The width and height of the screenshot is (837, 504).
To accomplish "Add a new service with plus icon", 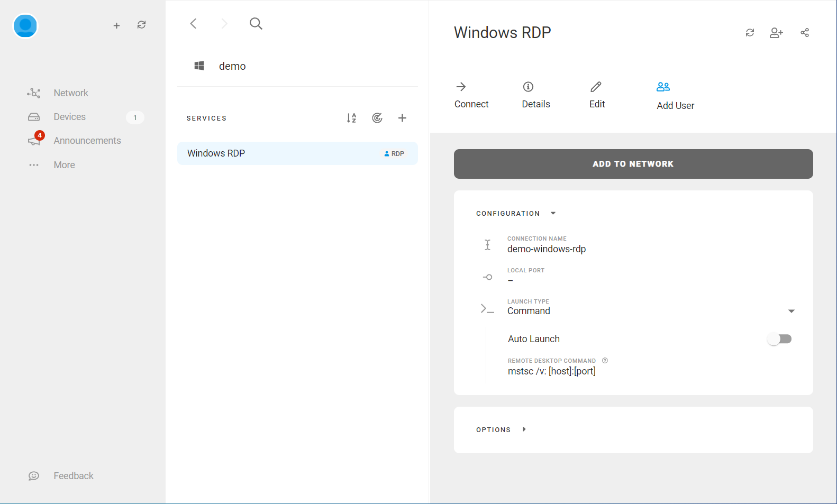I will 402,118.
